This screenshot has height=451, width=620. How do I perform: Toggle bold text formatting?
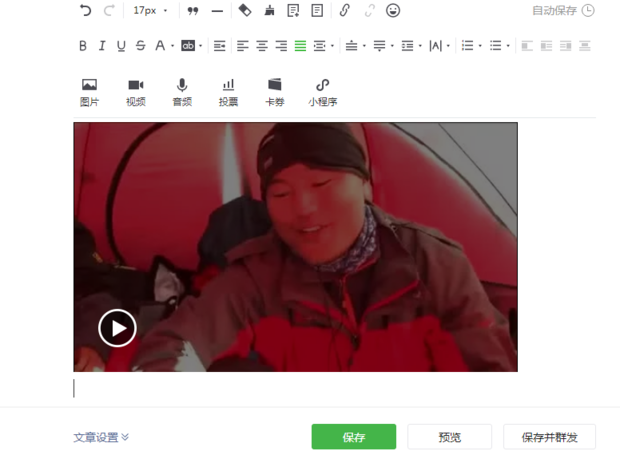83,46
